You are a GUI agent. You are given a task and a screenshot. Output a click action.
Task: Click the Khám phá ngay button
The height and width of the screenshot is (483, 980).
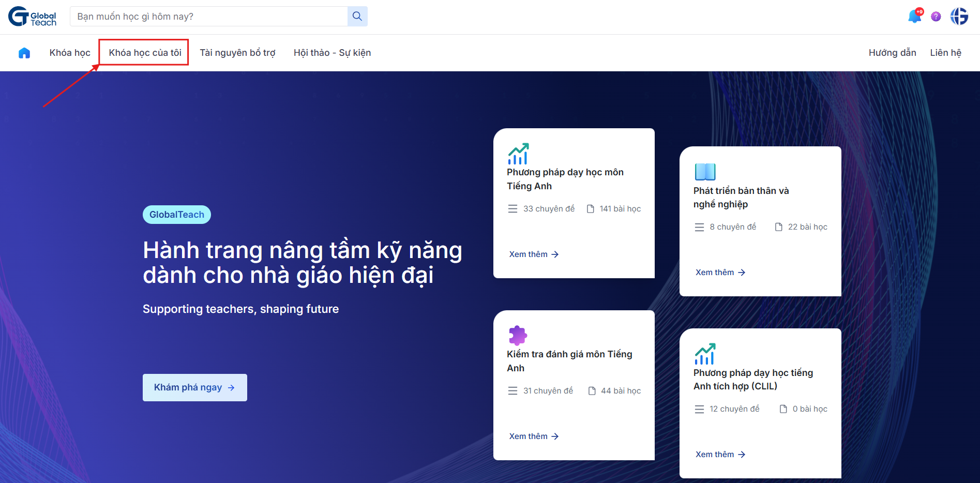(194, 387)
